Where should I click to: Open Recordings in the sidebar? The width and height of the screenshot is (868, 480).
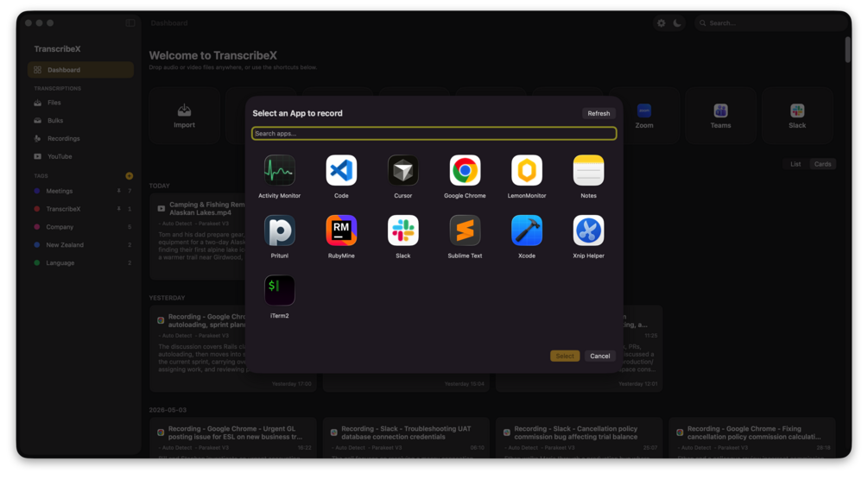click(x=81, y=138)
